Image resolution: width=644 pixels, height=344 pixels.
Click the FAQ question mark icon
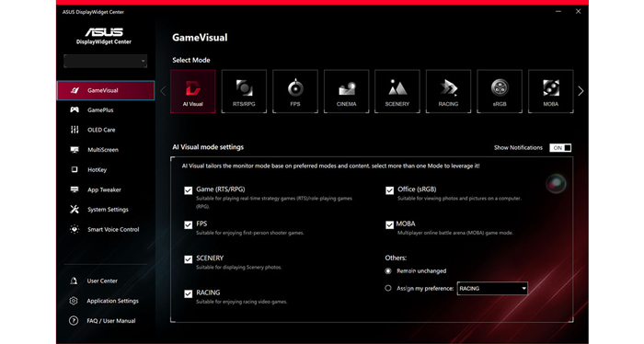tap(74, 321)
